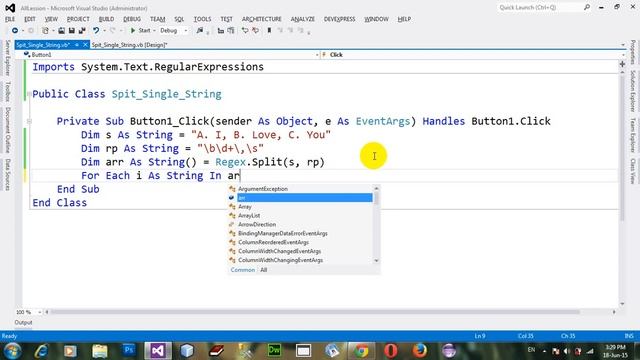640x360 pixels.
Task: Click the Quick Launch search magnifier icon
Action: [x=587, y=7]
